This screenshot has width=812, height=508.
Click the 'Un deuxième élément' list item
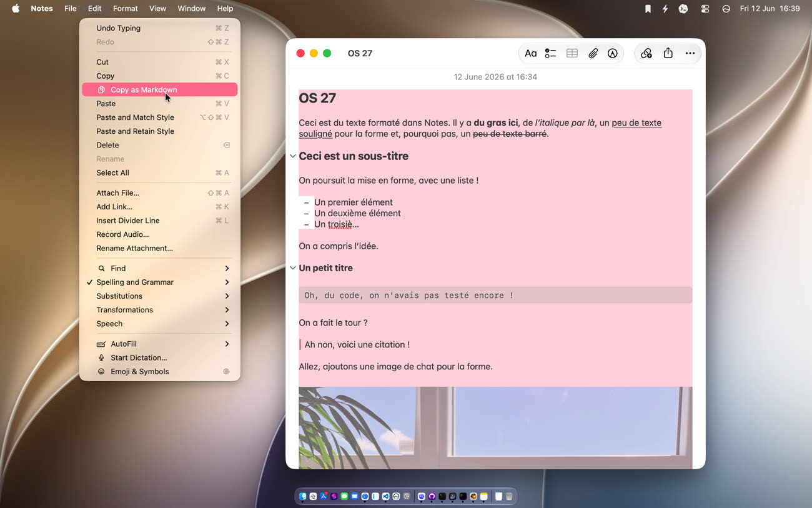(357, 213)
